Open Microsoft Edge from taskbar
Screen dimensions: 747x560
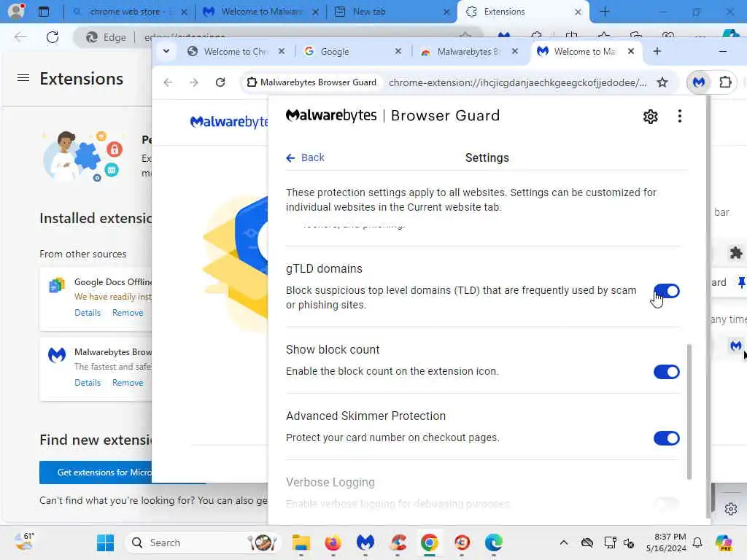tap(494, 542)
